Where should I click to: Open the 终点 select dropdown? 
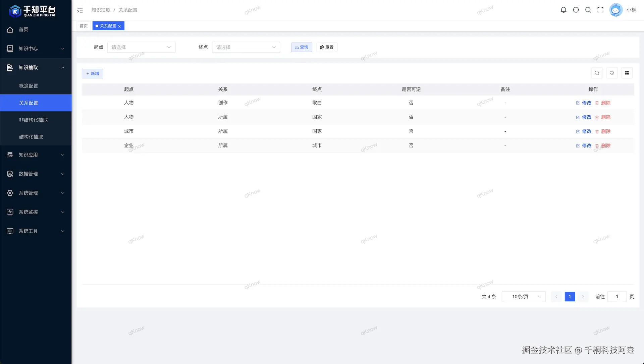point(246,47)
